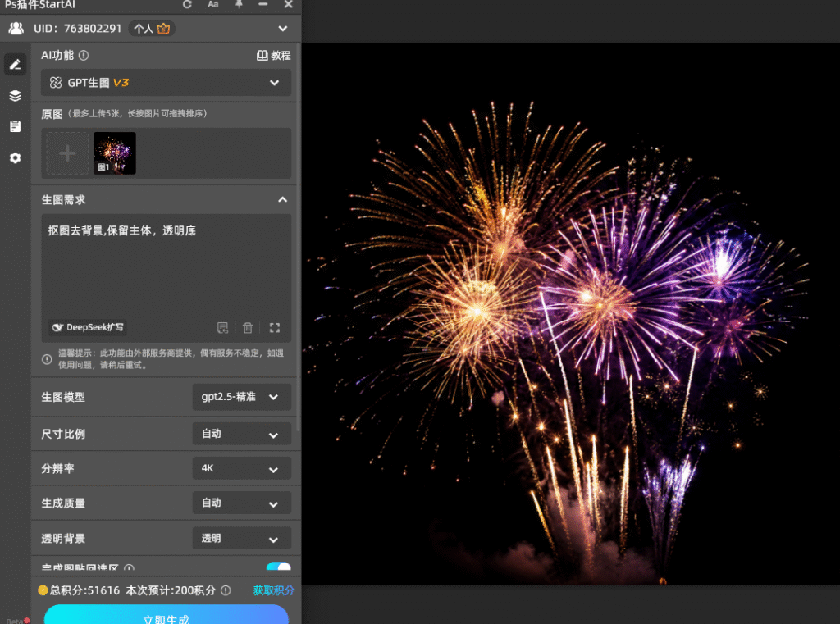Click the DeepSeek扩写 button
Screen dimensions: 840x624
(87, 327)
